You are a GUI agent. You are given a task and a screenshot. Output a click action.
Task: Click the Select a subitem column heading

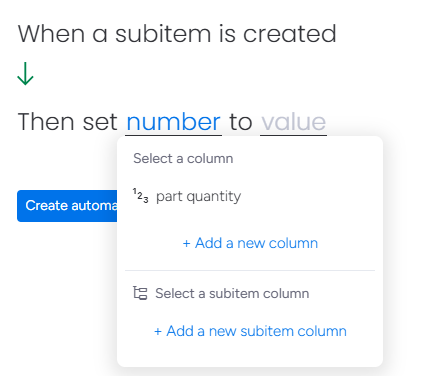pos(232,293)
